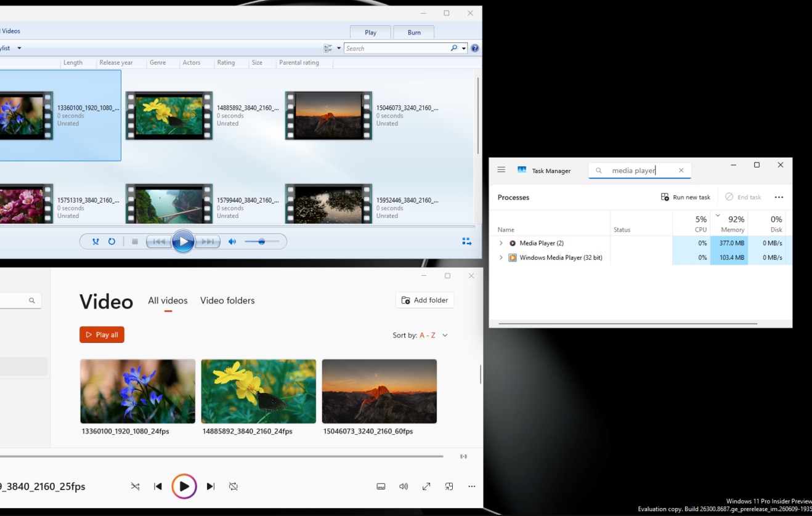Click Play all button in Media Player
Screen dimensions: 812x516
[x=102, y=334]
